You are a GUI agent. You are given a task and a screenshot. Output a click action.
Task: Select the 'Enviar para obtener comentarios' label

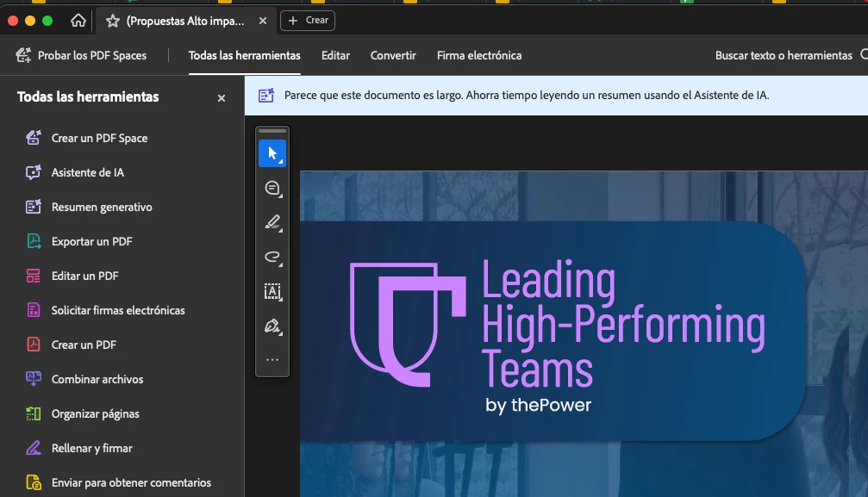click(x=131, y=482)
